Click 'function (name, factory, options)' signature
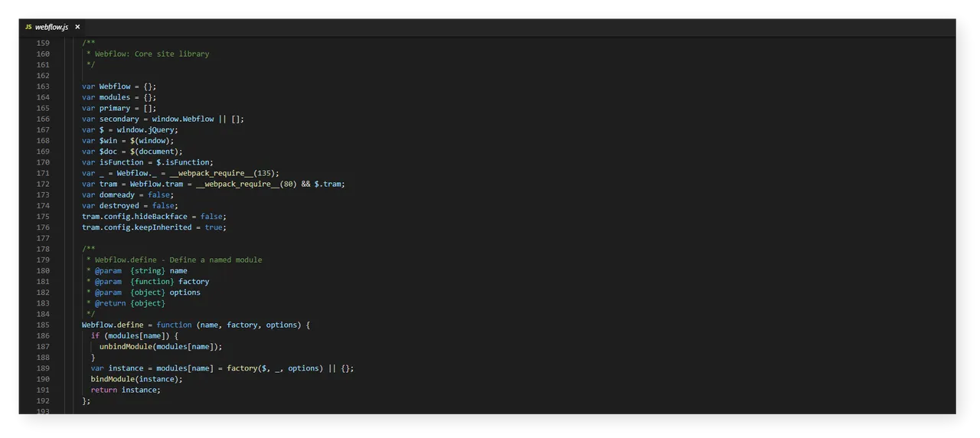 229,325
